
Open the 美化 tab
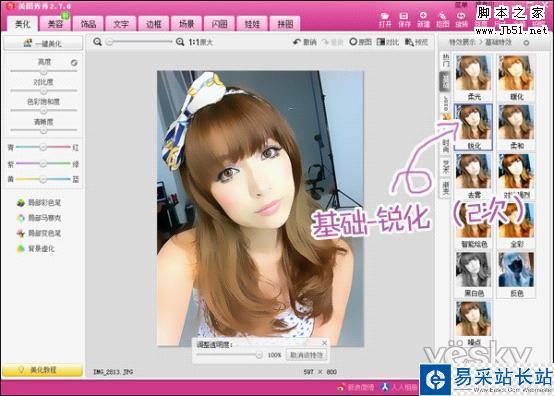click(23, 24)
